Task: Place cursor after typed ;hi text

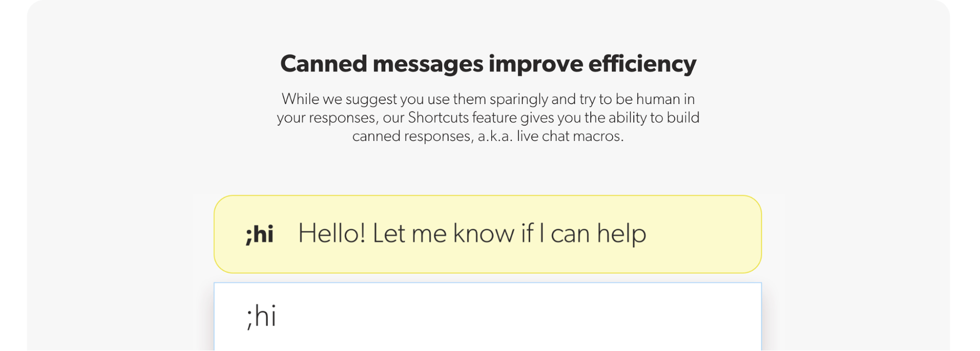Action: pyautogui.click(x=277, y=317)
